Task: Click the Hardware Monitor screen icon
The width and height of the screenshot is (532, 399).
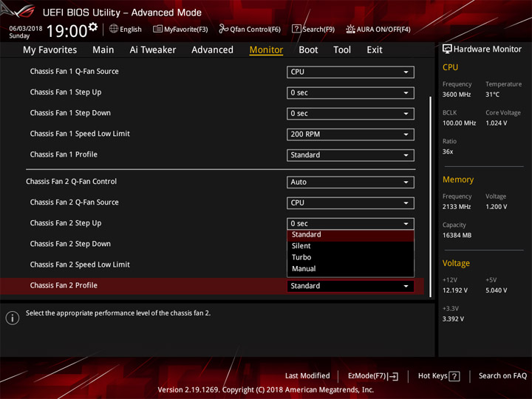Action: tap(447, 49)
